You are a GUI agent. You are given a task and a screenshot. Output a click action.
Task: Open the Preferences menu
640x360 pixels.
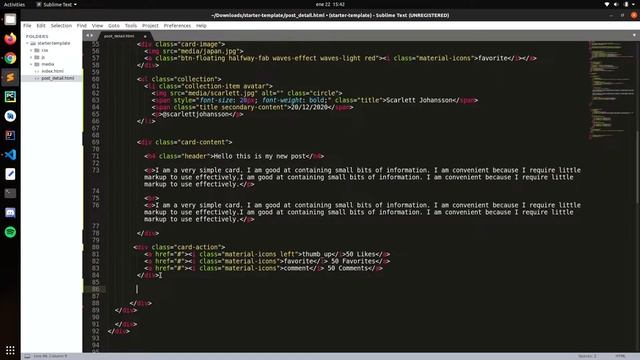[x=177, y=26]
